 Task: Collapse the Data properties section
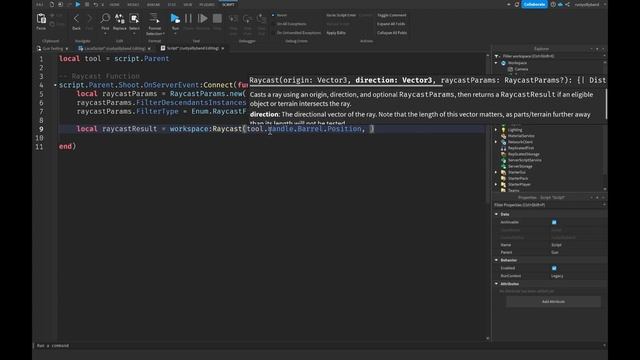point(497,214)
